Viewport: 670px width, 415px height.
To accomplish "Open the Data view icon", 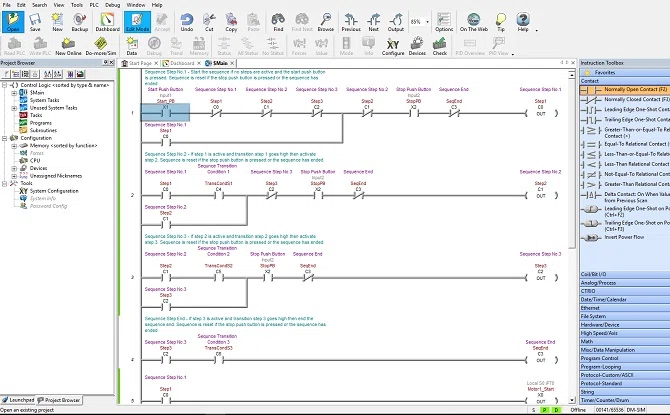I will coord(132,47).
